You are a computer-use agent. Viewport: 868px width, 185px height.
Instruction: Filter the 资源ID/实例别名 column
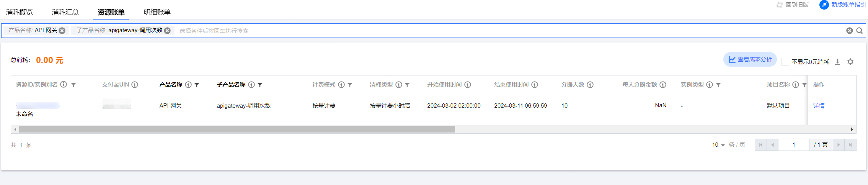[73, 85]
